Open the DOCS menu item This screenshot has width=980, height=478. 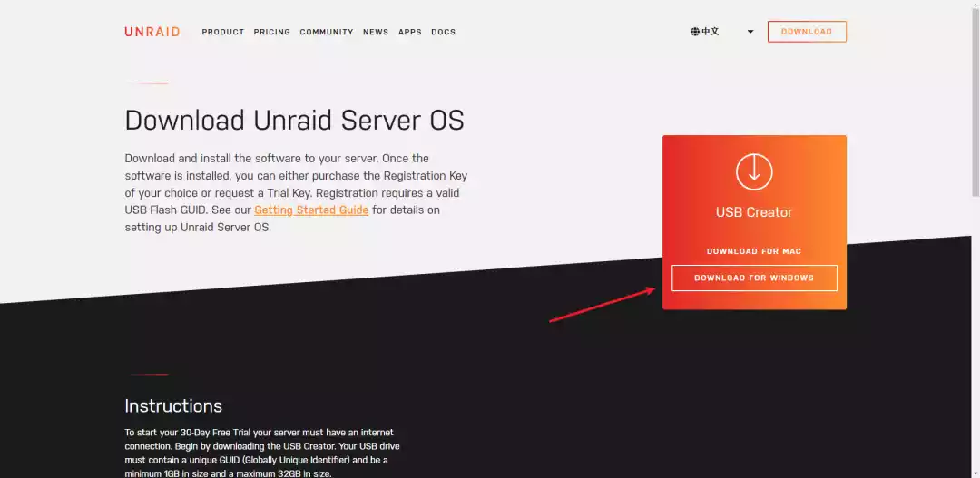(443, 32)
